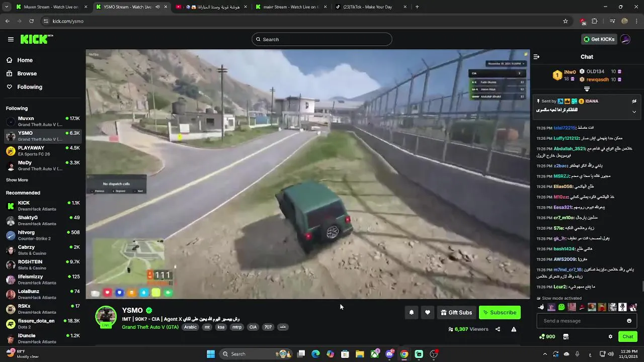644x362 pixels.
Task: Open Grand Theft Auto V (GTA) category link
Action: 150,327
